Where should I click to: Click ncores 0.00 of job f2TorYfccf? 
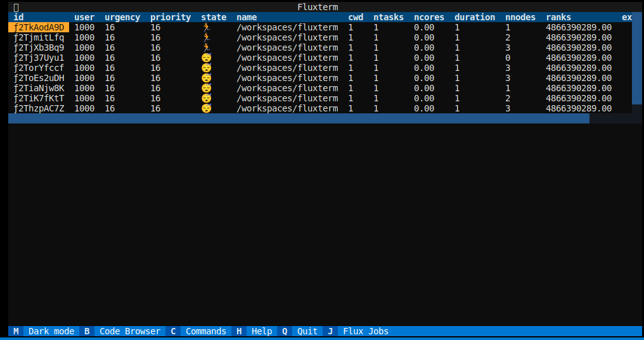tap(424, 68)
